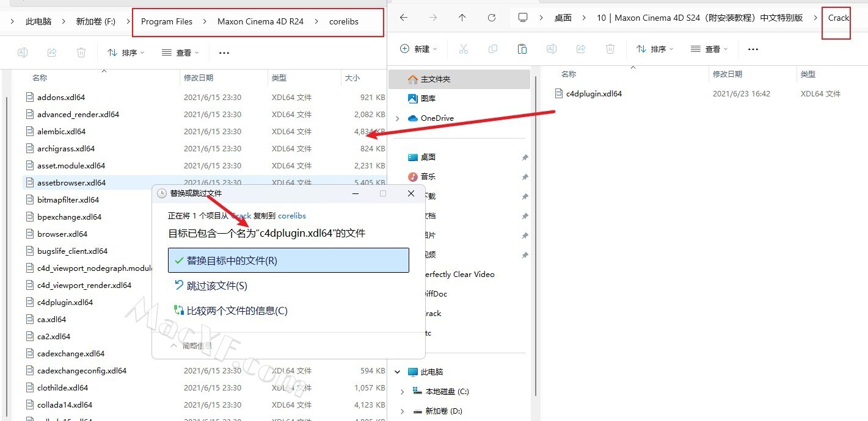Viewport: 868px width, 421px height.
Task: Expand the 本地磁盘 (C:) drive node
Action: click(x=403, y=392)
